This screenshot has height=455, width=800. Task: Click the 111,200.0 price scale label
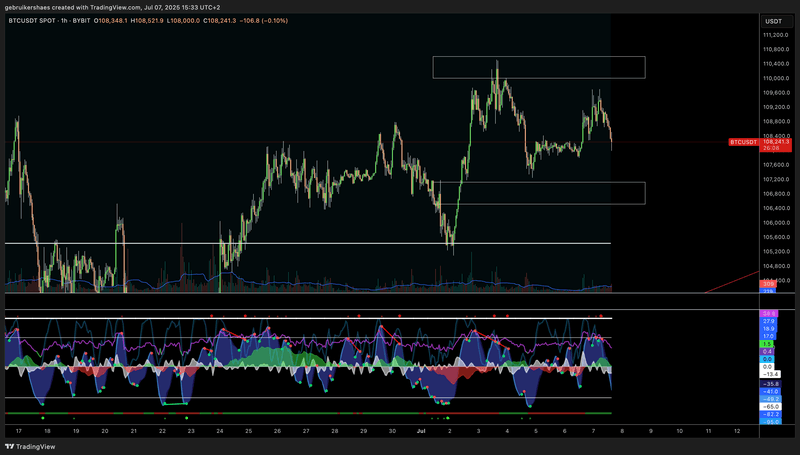pyautogui.click(x=776, y=35)
